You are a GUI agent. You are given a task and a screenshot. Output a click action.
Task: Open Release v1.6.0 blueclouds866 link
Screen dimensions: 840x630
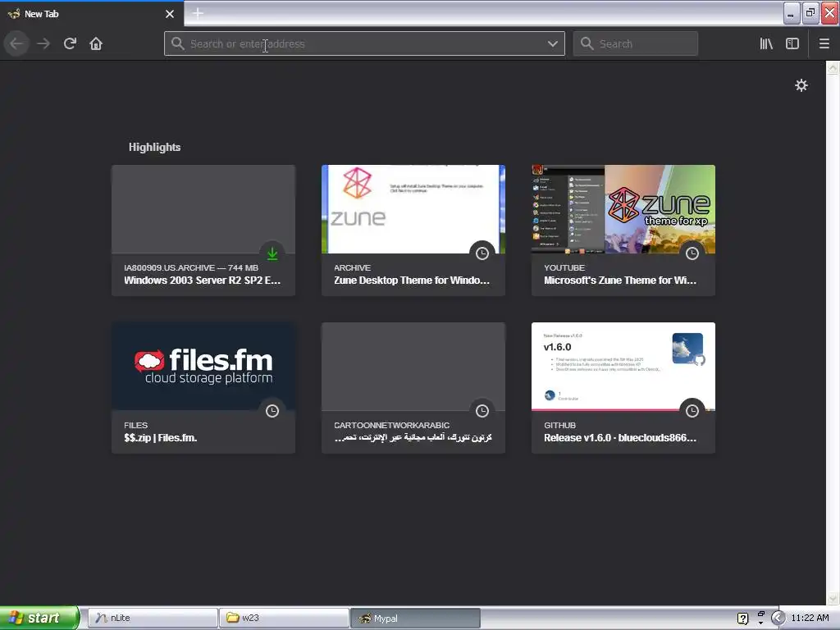click(620, 438)
